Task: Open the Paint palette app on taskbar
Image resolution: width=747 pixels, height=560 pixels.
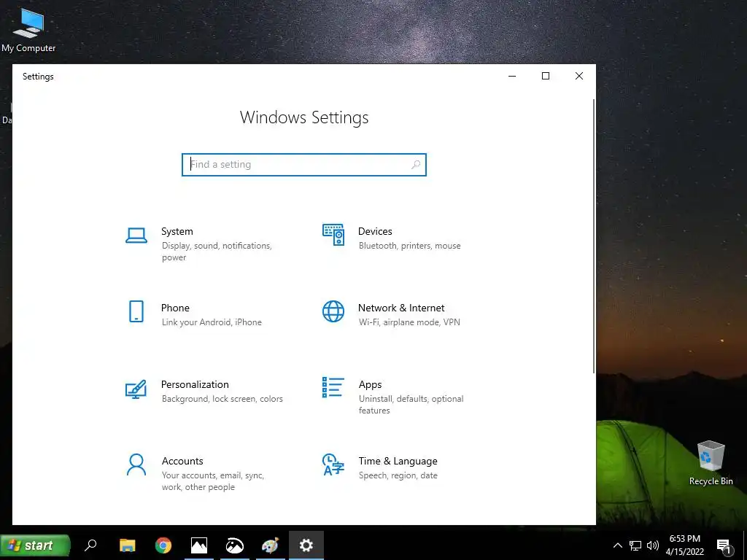Action: coord(270,545)
